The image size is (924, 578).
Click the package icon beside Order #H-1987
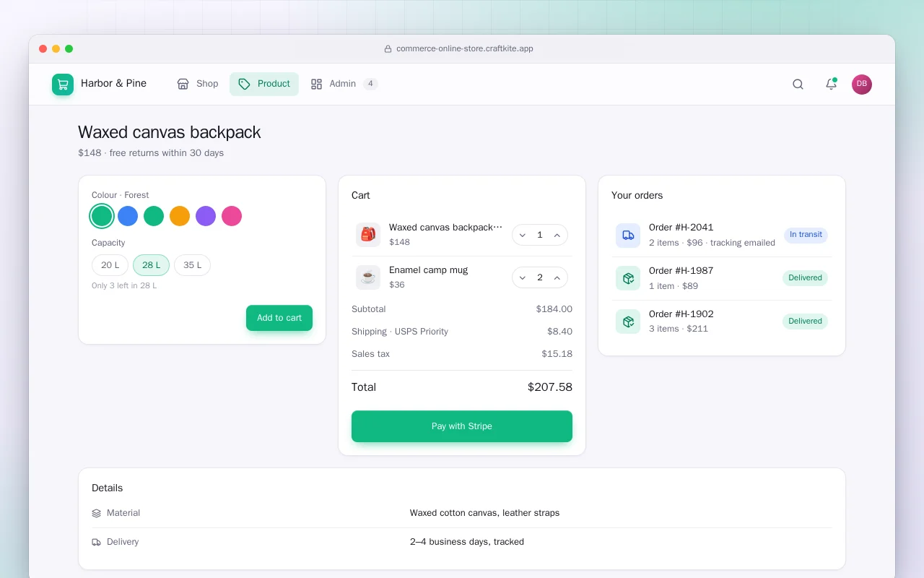pyautogui.click(x=628, y=278)
